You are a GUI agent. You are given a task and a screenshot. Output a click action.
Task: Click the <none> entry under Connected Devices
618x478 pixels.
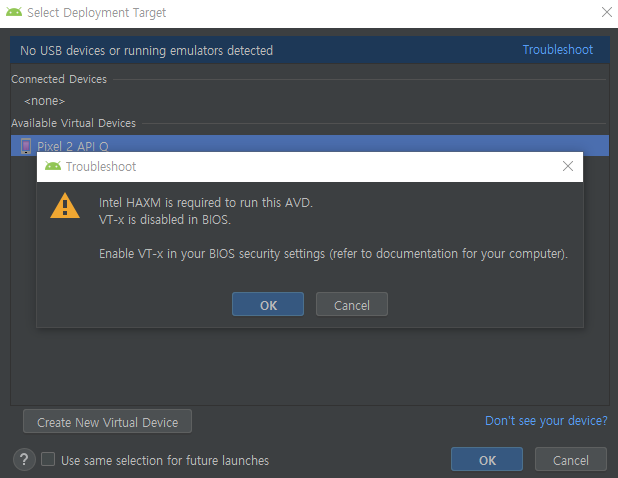point(45,101)
